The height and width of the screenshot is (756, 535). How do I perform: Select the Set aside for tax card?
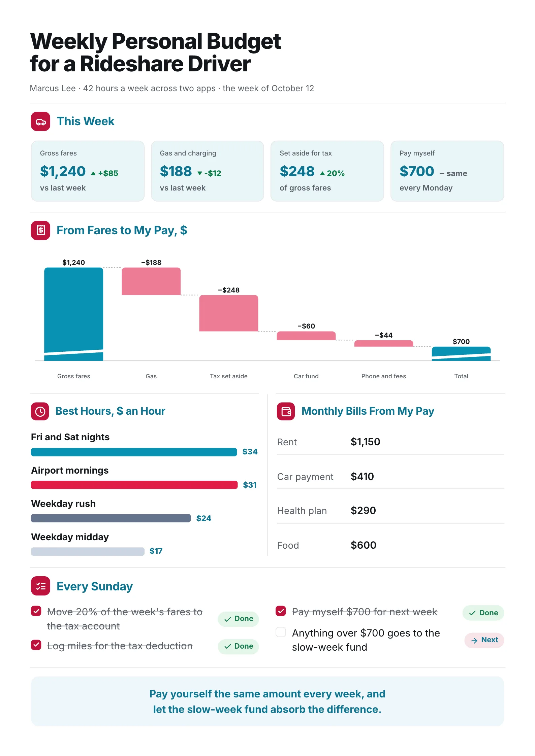click(x=327, y=171)
